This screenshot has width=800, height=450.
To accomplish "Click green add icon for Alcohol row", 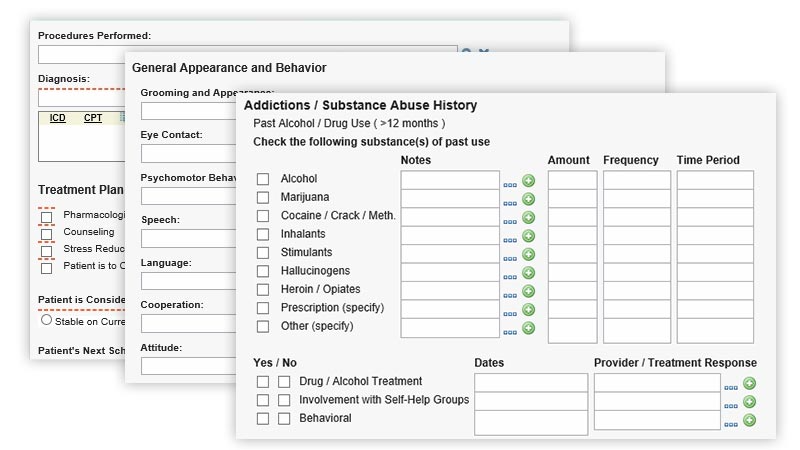I will pyautogui.click(x=529, y=181).
